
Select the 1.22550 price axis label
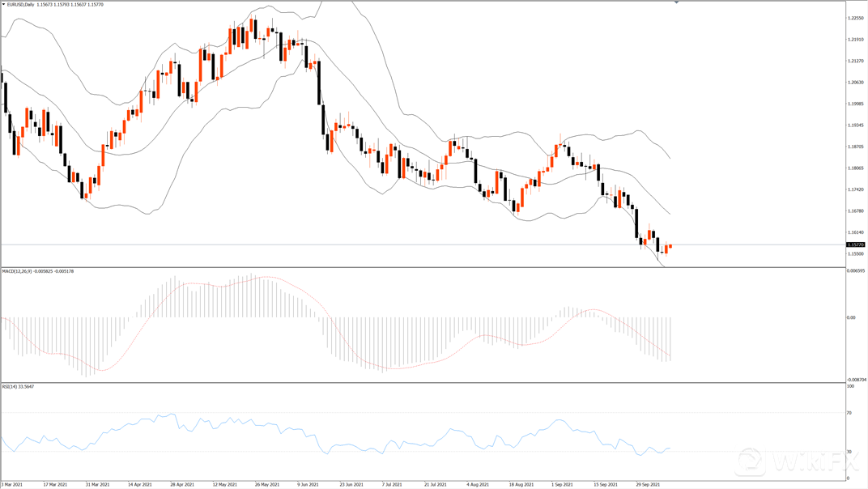pos(855,18)
